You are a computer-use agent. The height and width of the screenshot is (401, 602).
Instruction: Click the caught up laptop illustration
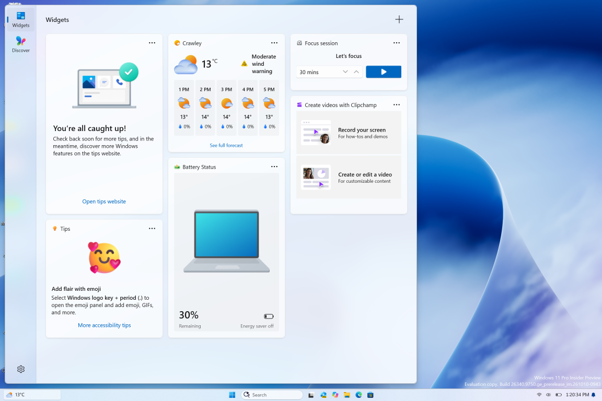[x=105, y=86]
